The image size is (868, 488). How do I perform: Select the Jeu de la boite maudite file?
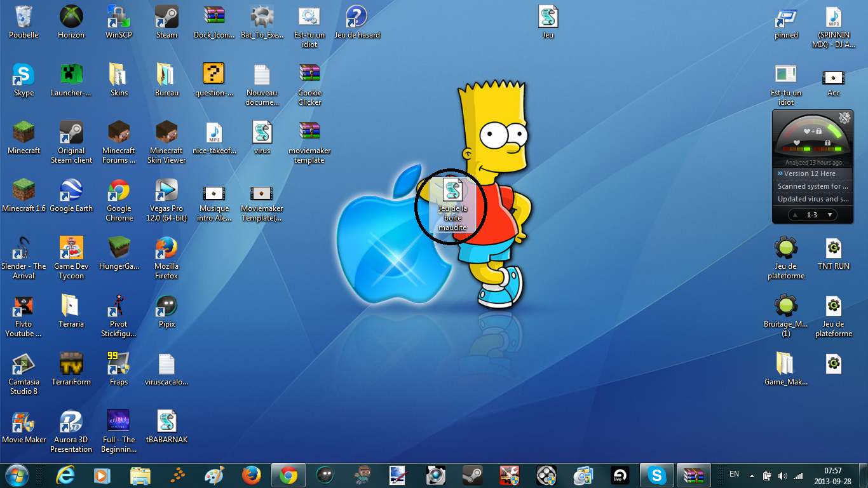tap(452, 205)
